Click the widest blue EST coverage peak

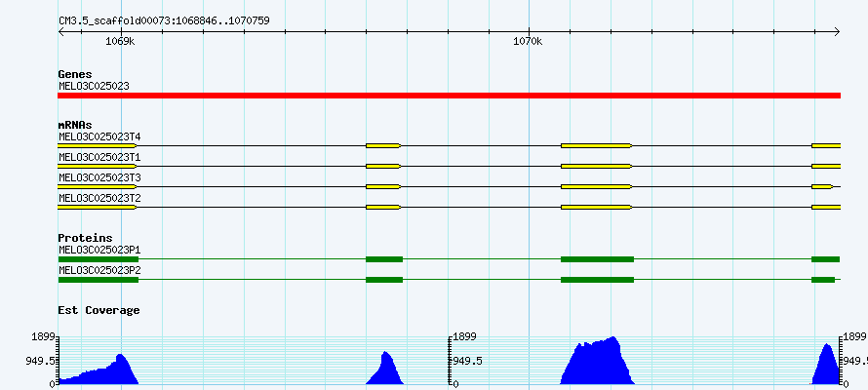tap(598, 363)
